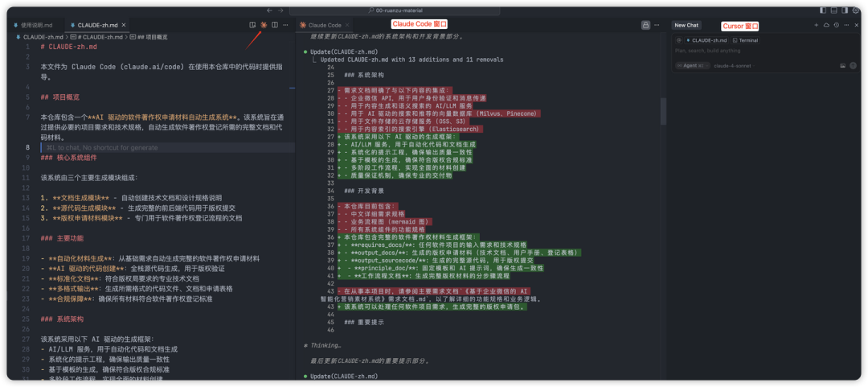Click line '2. **源代码生成模块**' in editor
The height and width of the screenshot is (387, 868).
(138, 208)
